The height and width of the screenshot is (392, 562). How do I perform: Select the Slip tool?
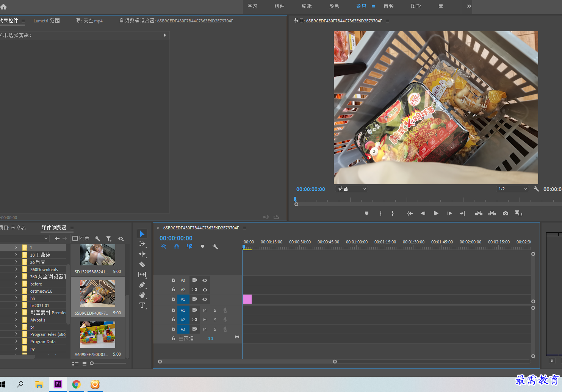tap(142, 274)
